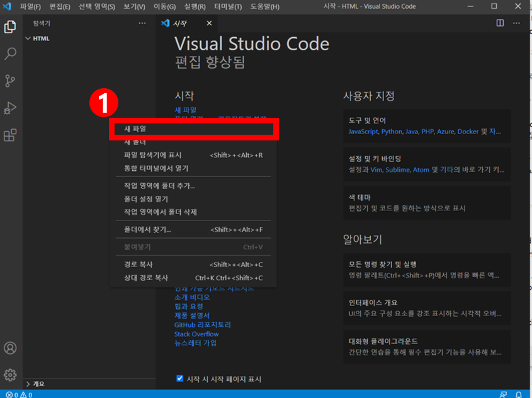Open the 인터페이스 개요 card
The height and width of the screenshot is (398, 532).
click(427, 308)
